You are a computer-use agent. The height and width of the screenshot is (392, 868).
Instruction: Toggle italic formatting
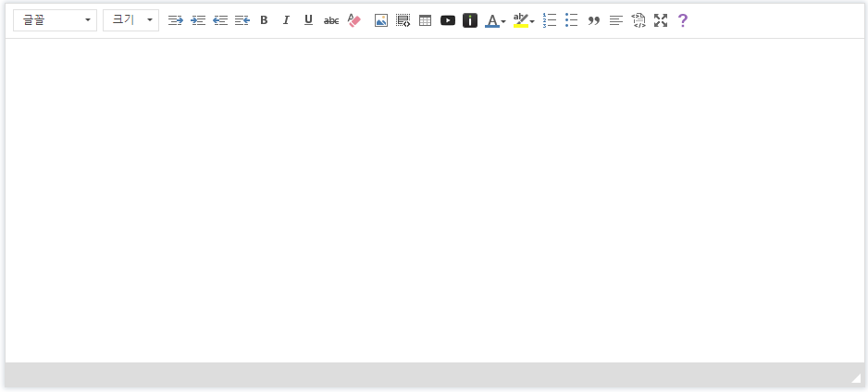(286, 20)
